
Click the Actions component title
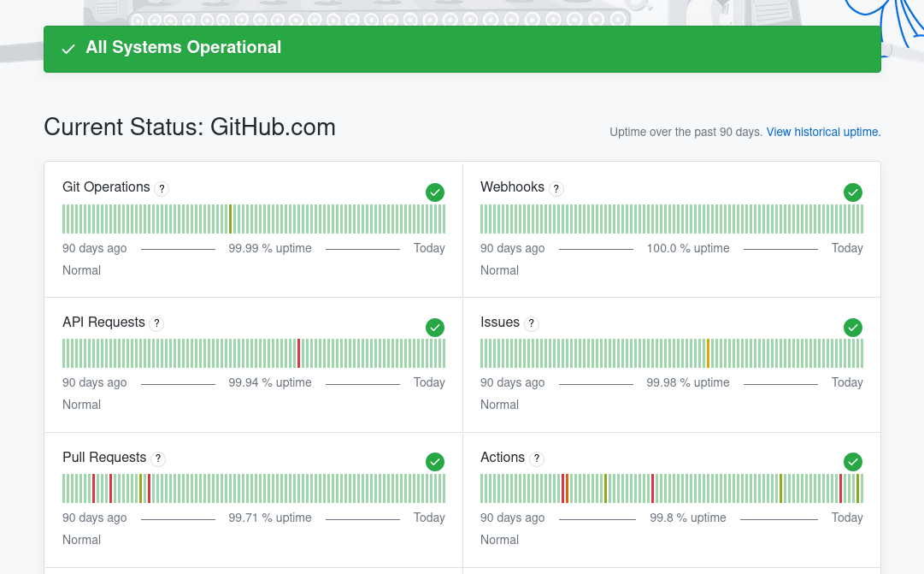[x=502, y=457]
